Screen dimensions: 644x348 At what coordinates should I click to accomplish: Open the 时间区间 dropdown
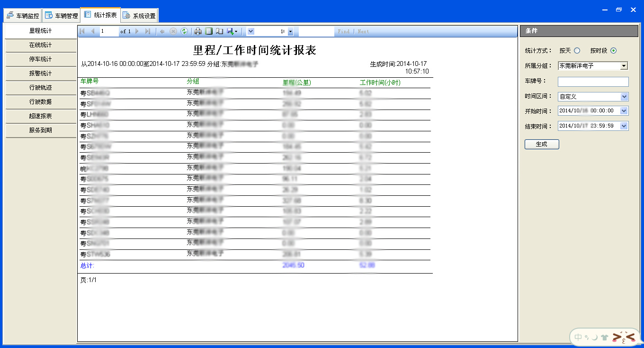coord(624,97)
